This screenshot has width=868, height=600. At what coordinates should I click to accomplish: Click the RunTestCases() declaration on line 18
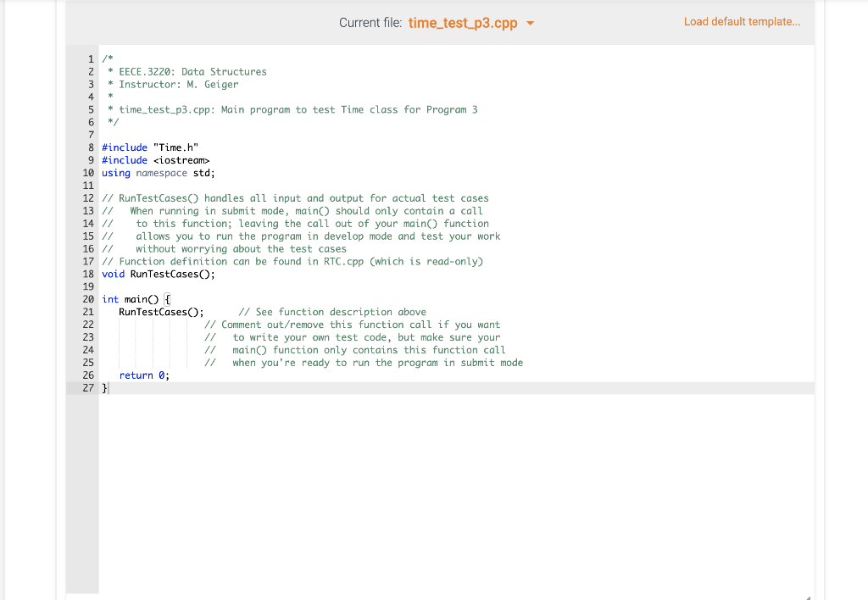point(158,274)
